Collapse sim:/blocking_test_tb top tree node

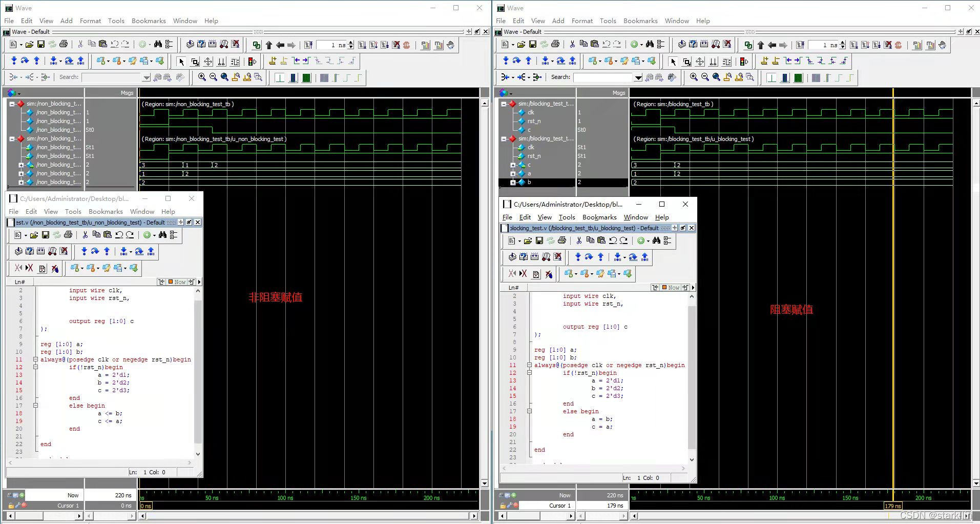pos(504,104)
